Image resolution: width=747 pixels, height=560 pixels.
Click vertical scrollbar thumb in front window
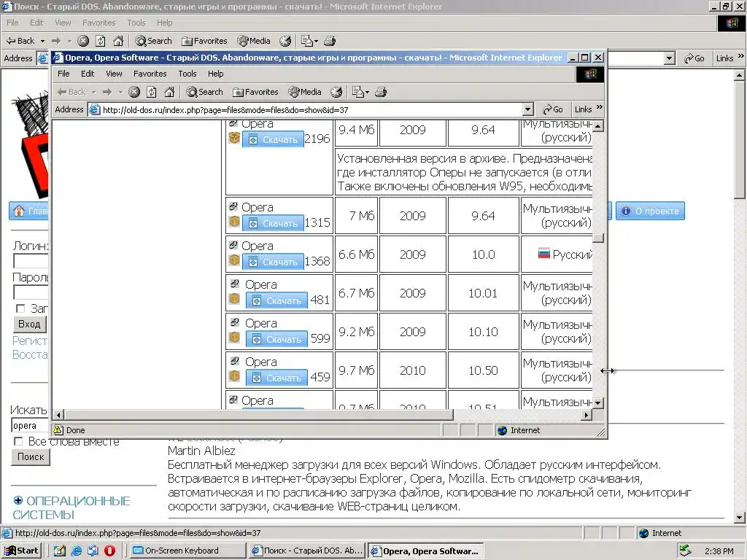click(598, 238)
